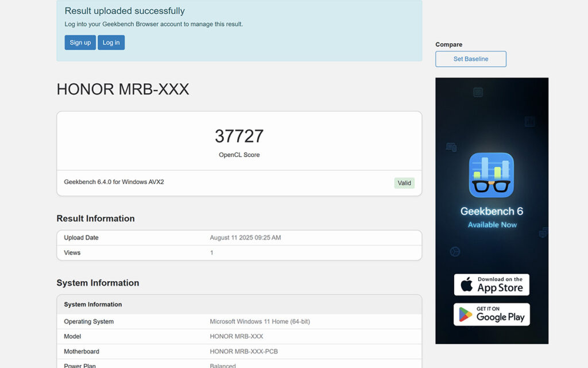Screen dimensions: 588x368
Task: Click the System Information section heading
Action: [98, 283]
